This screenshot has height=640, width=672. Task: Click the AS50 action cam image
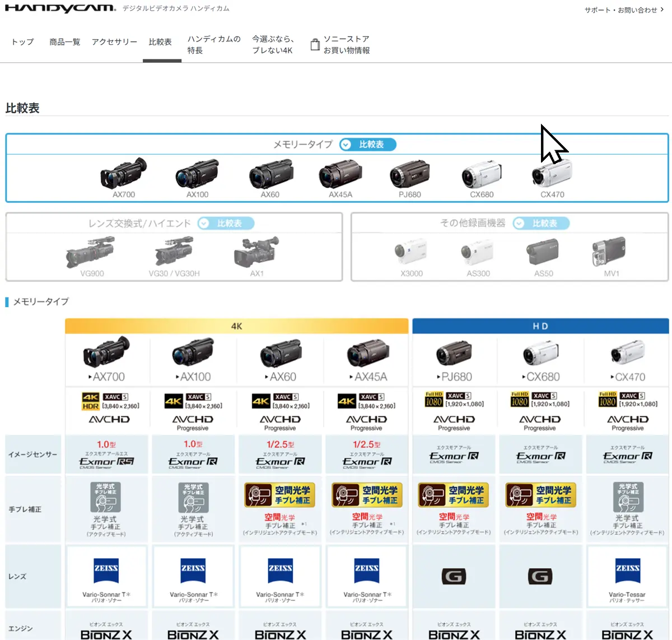click(x=543, y=253)
